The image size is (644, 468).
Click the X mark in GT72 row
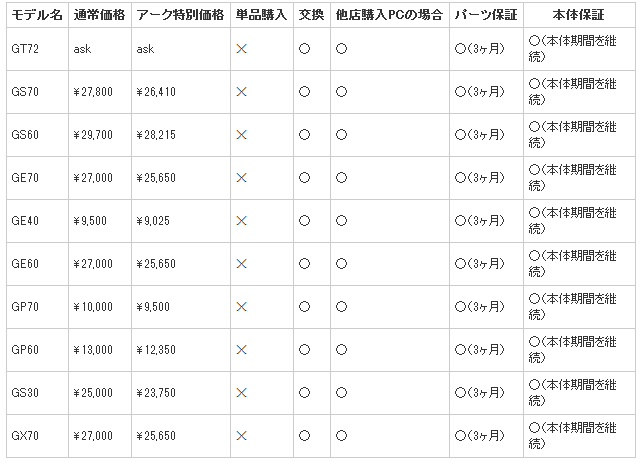pyautogui.click(x=241, y=48)
